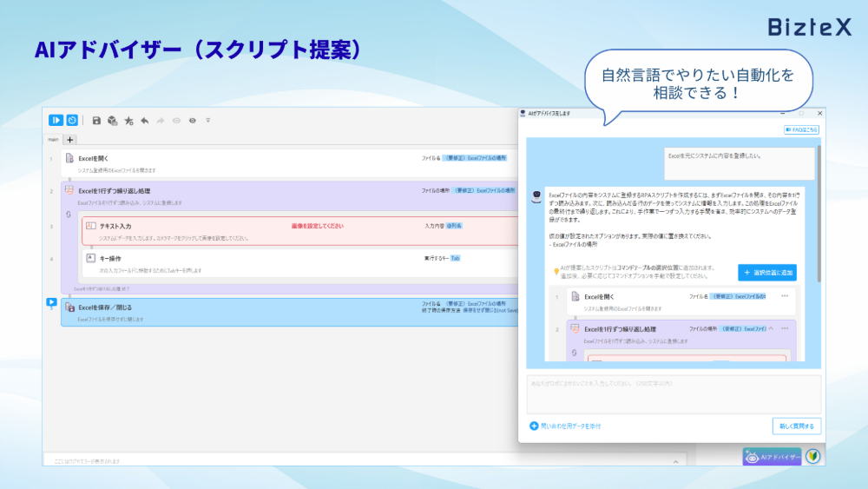Select the 'Excelを保存／閉じる' command row
This screenshot has height=489, width=868.
tap(291, 313)
